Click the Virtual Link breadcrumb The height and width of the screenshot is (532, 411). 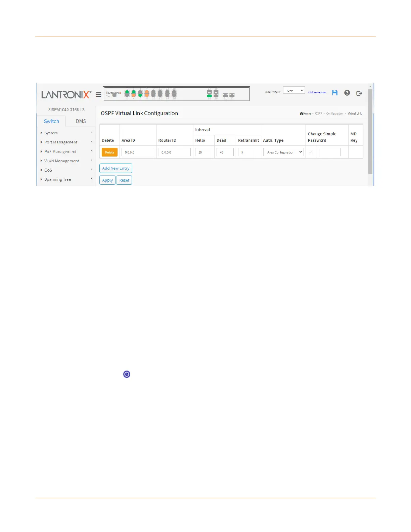tap(355, 114)
